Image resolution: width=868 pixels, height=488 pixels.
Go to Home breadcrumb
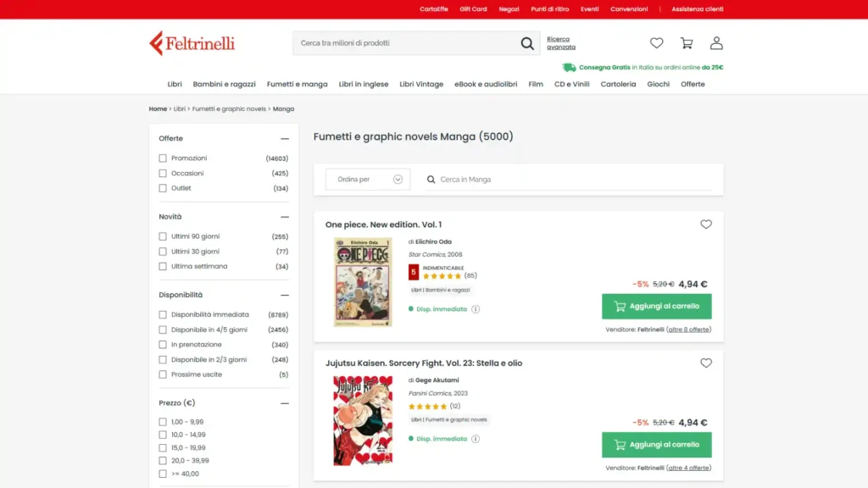[x=158, y=109]
